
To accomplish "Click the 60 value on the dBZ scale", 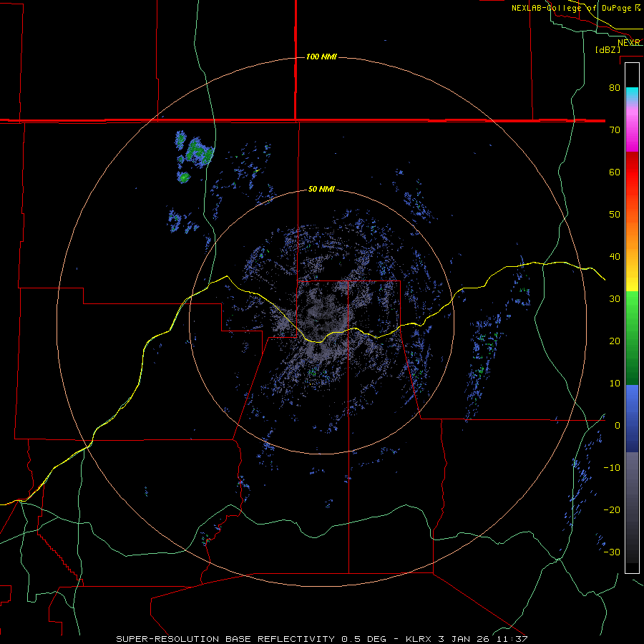I will tap(615, 172).
